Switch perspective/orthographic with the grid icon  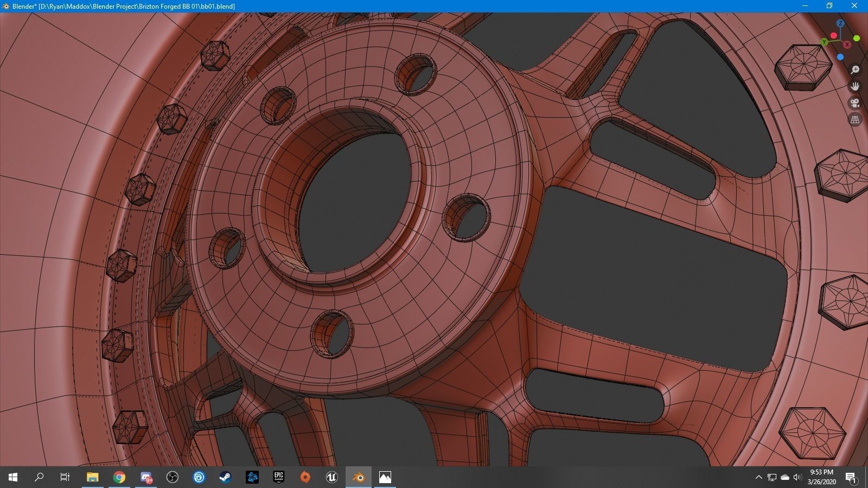pyautogui.click(x=855, y=119)
